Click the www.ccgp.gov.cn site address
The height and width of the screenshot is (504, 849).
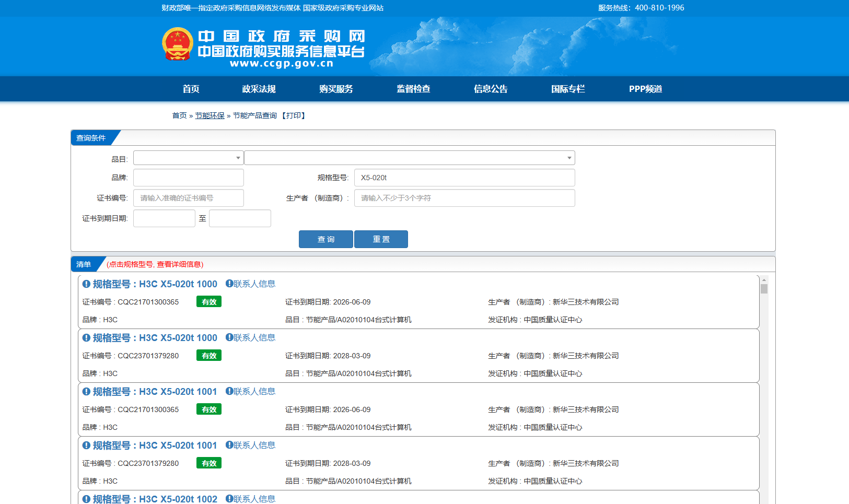point(282,64)
